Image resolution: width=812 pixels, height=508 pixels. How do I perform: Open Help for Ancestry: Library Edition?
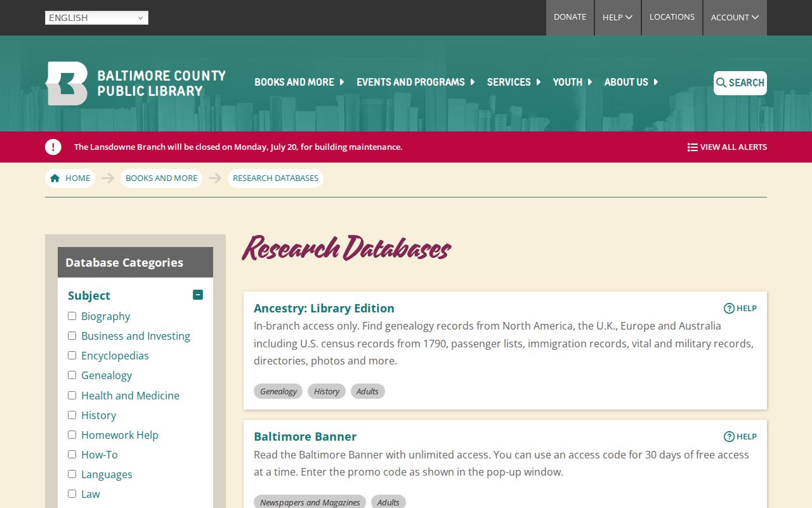[x=740, y=309]
